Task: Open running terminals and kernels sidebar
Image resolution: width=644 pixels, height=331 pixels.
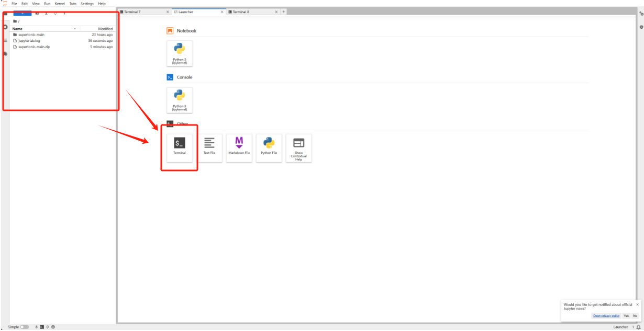Action: coord(5,27)
